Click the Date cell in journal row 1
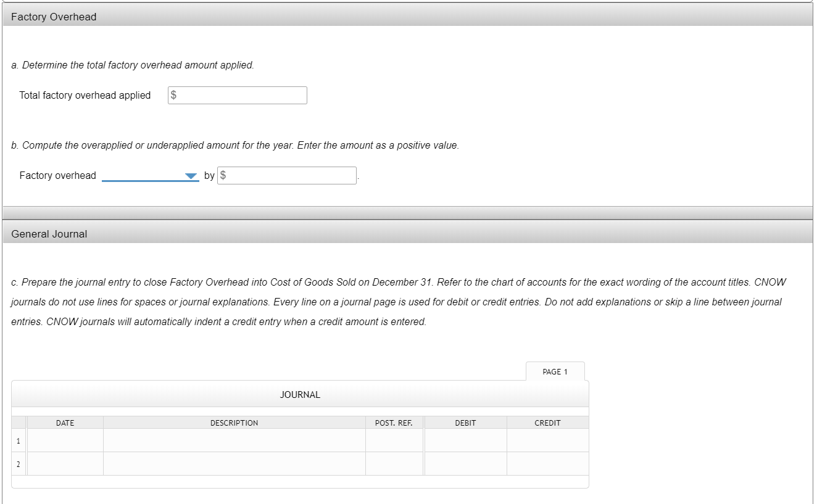 65,440
